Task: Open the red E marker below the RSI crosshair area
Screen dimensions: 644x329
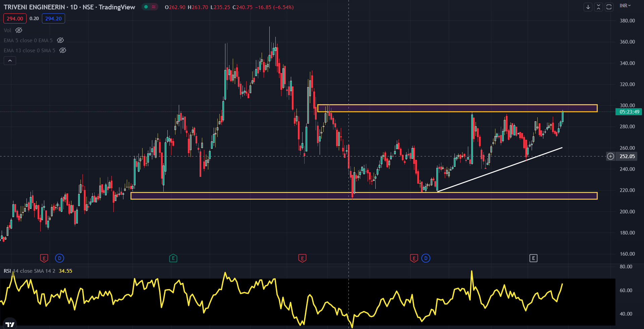Action: tap(302, 258)
